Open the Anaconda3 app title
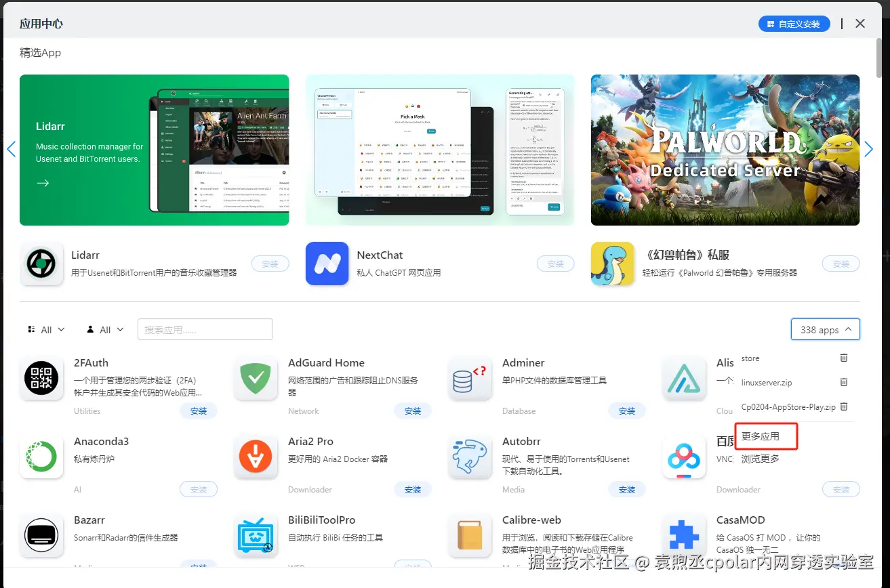This screenshot has height=588, width=890. 101,441
